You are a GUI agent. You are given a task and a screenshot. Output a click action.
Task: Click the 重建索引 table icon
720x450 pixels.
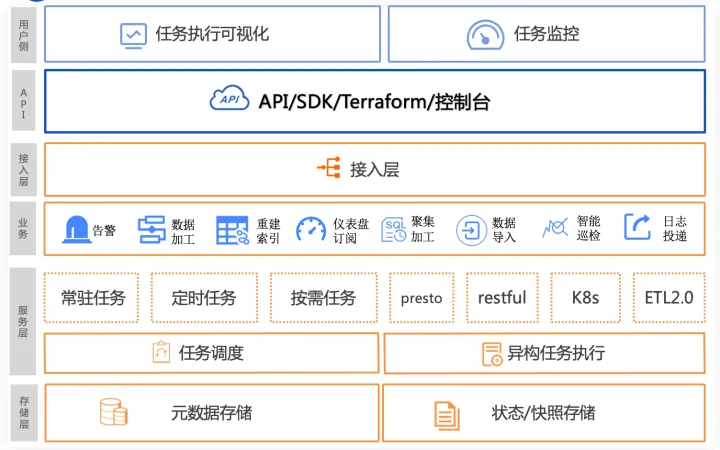(x=232, y=230)
